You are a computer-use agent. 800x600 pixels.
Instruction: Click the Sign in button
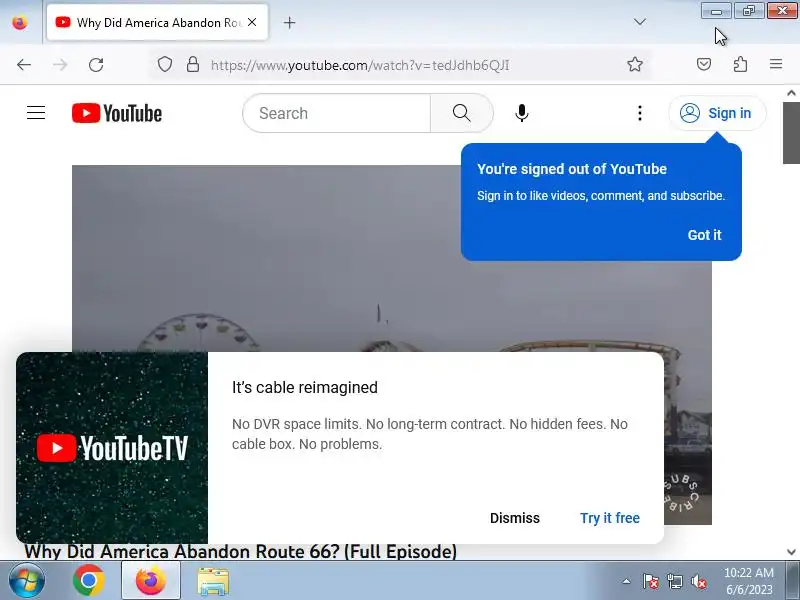(x=716, y=113)
